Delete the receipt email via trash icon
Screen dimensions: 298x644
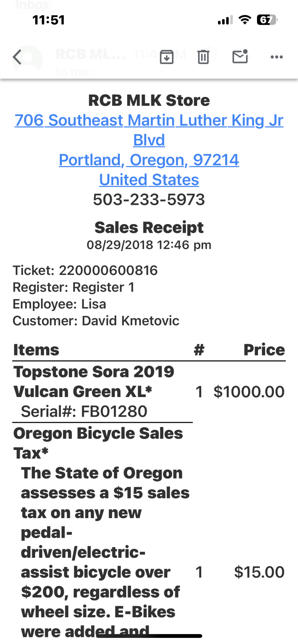(203, 57)
